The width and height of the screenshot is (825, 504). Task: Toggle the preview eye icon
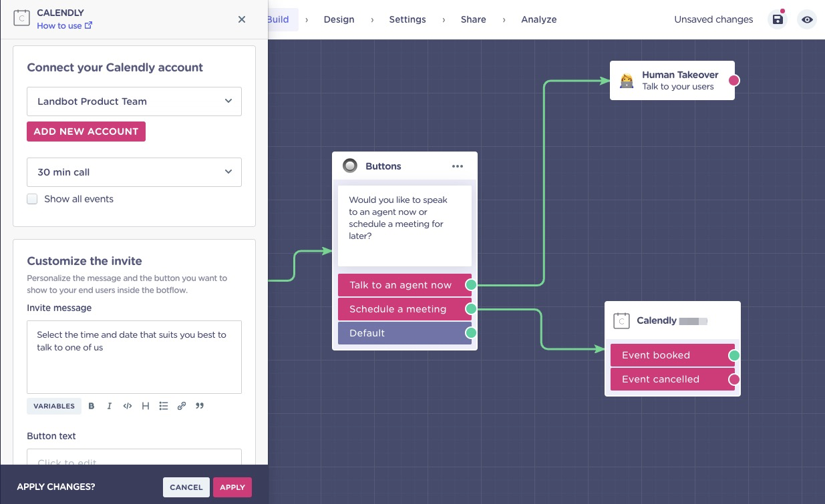point(807,19)
